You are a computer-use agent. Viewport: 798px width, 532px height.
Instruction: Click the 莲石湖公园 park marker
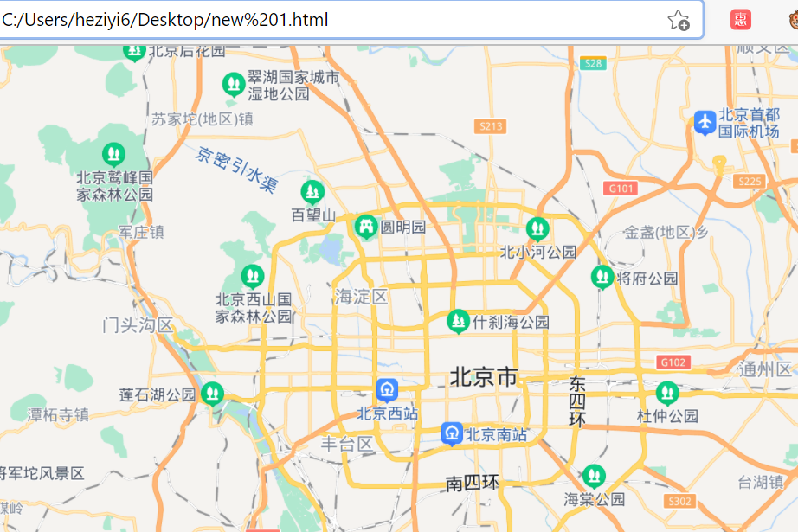point(212,393)
